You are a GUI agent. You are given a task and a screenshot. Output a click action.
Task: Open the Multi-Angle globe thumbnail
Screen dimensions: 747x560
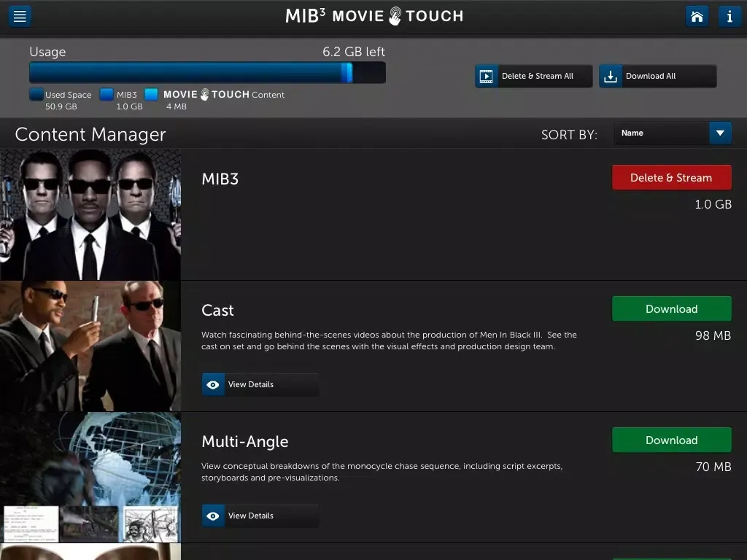coord(90,478)
